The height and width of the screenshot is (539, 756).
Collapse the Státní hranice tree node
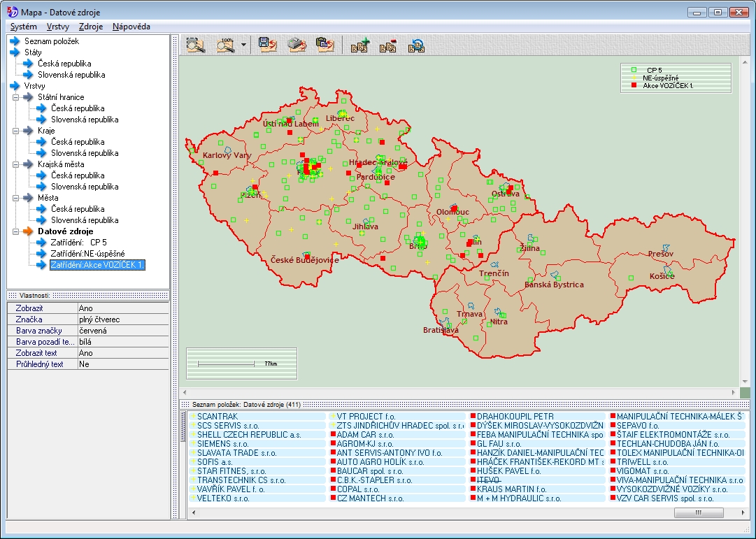coord(16,97)
